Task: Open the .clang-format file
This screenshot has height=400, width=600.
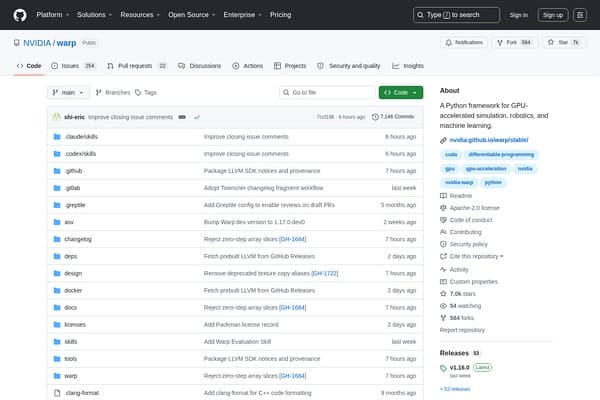Action: 82,393
